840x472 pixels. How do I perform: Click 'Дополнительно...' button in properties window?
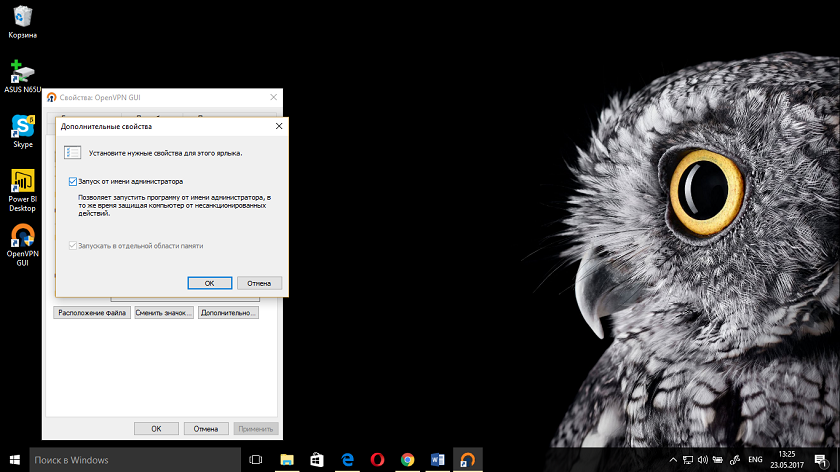click(x=228, y=313)
